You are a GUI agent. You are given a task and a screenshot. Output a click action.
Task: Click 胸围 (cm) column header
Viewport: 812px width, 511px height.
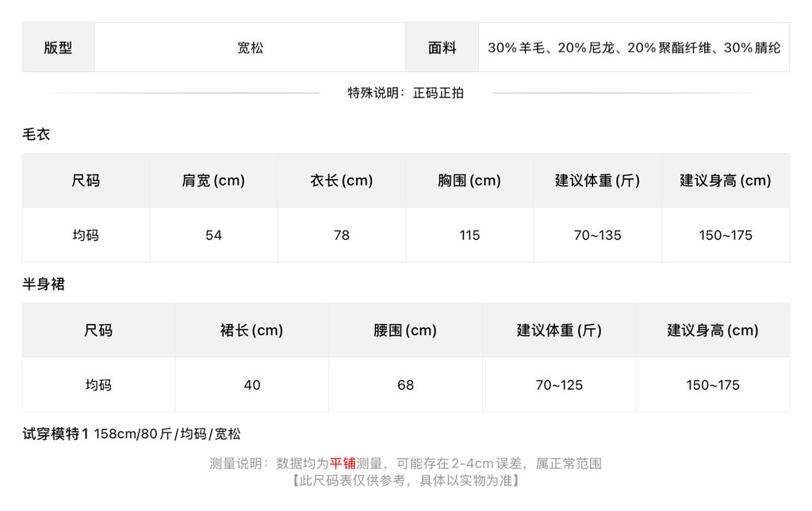(469, 181)
